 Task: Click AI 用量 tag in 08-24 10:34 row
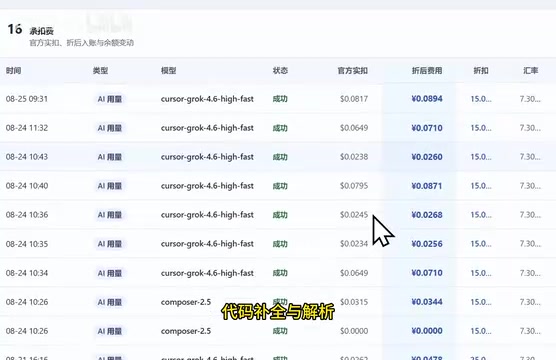tap(110, 273)
